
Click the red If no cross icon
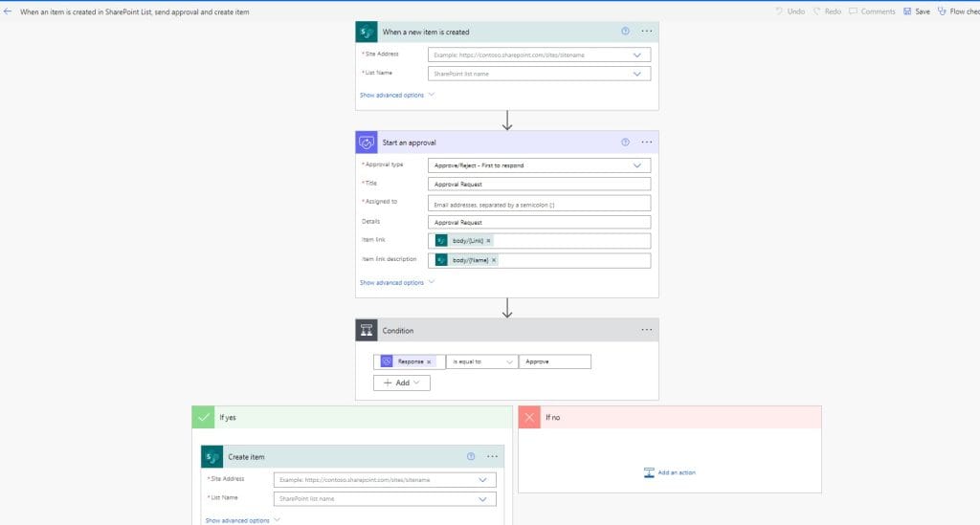[x=529, y=417]
